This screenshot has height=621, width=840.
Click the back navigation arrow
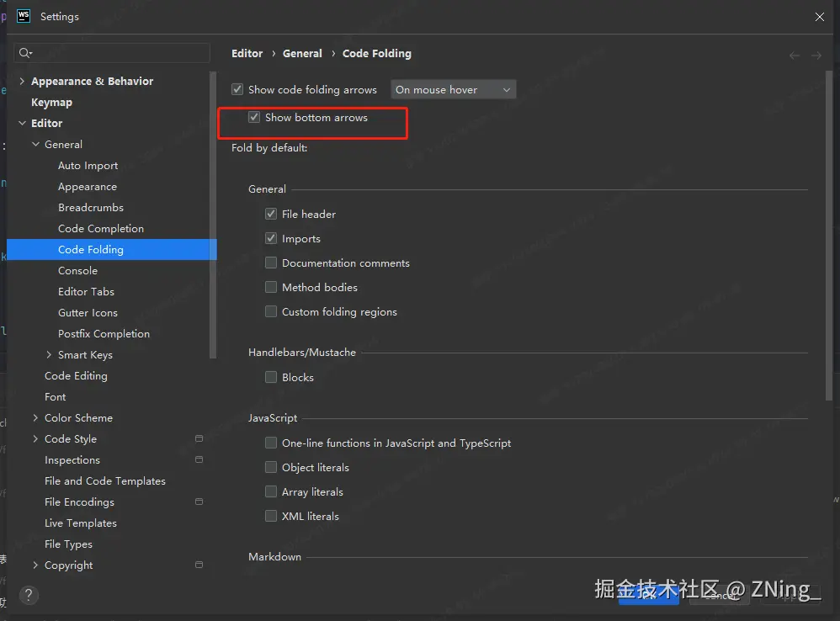click(x=795, y=56)
